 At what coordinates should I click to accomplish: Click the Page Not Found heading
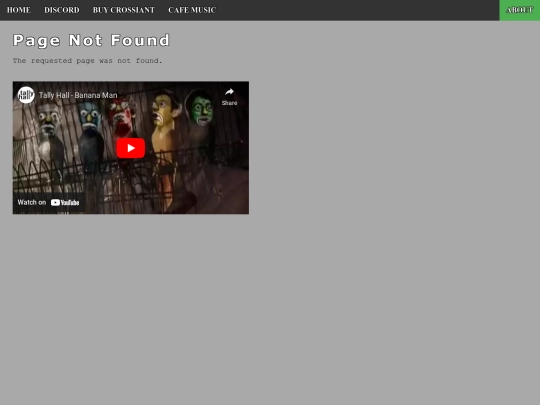tap(91, 41)
